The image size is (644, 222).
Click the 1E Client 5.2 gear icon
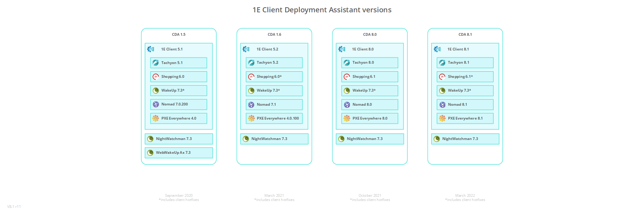pos(246,49)
